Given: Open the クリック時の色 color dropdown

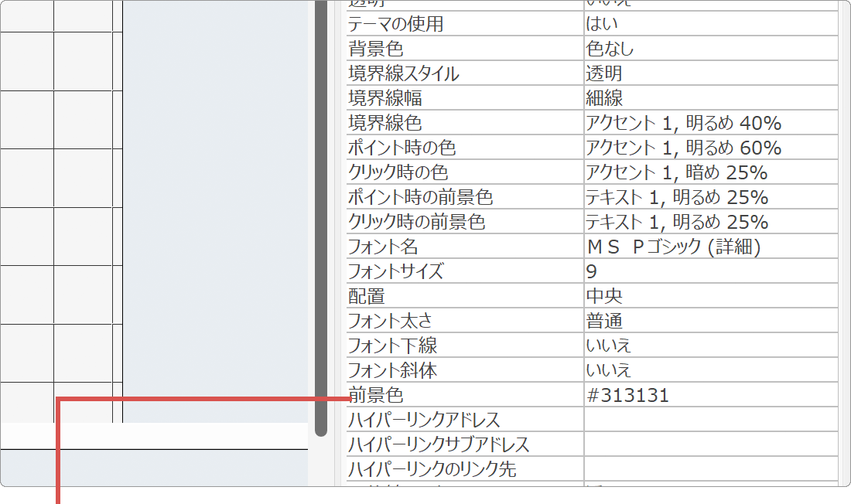Looking at the screenshot, I should (x=708, y=172).
